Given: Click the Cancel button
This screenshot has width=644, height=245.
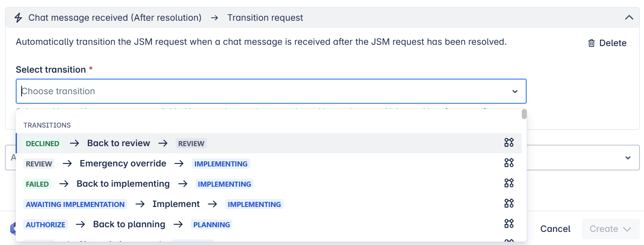Looking at the screenshot, I should (x=555, y=229).
